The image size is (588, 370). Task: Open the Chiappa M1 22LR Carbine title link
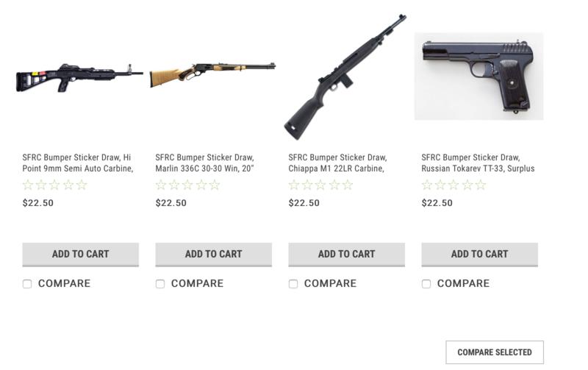coord(337,163)
